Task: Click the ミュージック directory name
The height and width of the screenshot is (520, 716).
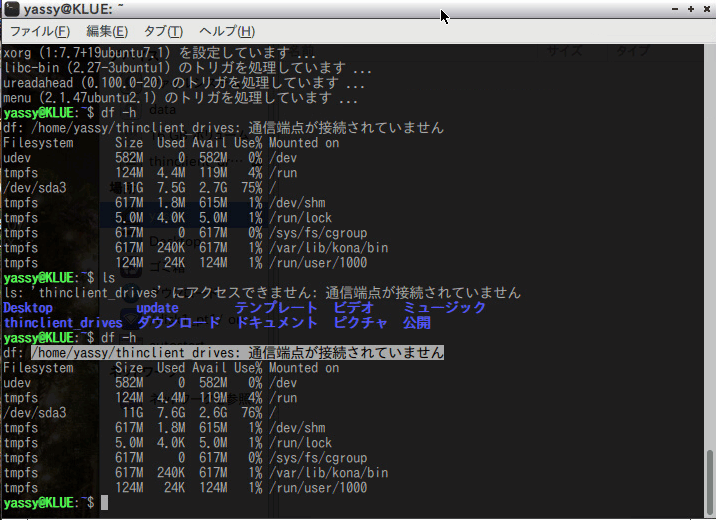Action: pos(444,308)
